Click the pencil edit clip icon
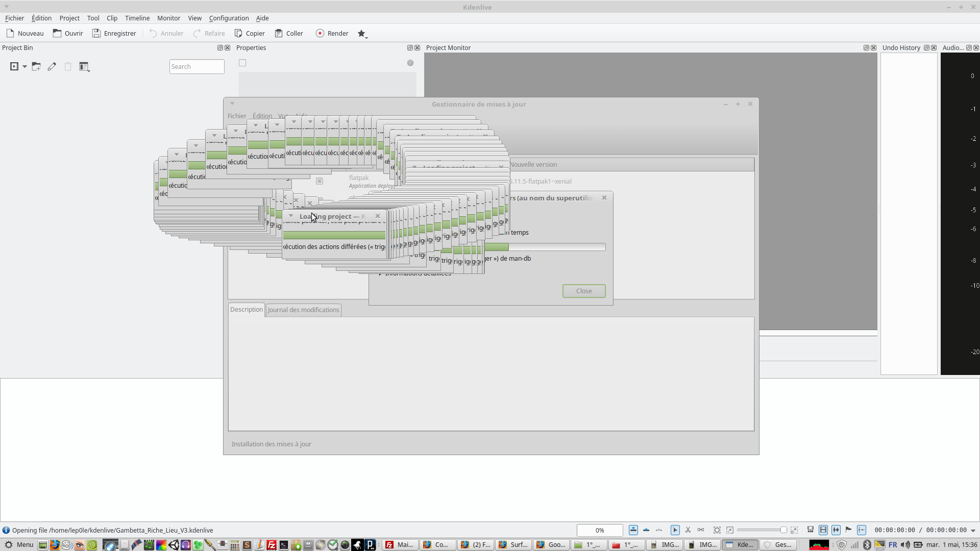Viewport: 980px width, 551px height. pos(52,66)
